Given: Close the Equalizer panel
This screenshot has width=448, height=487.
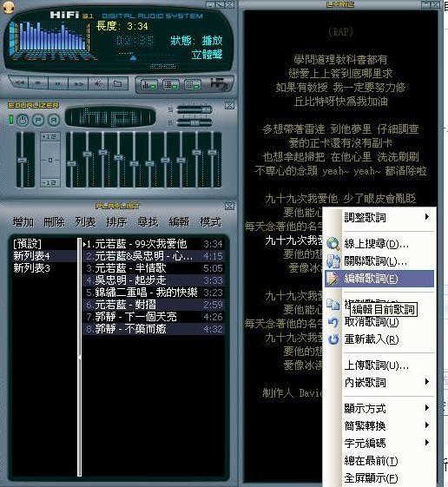Looking at the screenshot, I should [x=229, y=106].
